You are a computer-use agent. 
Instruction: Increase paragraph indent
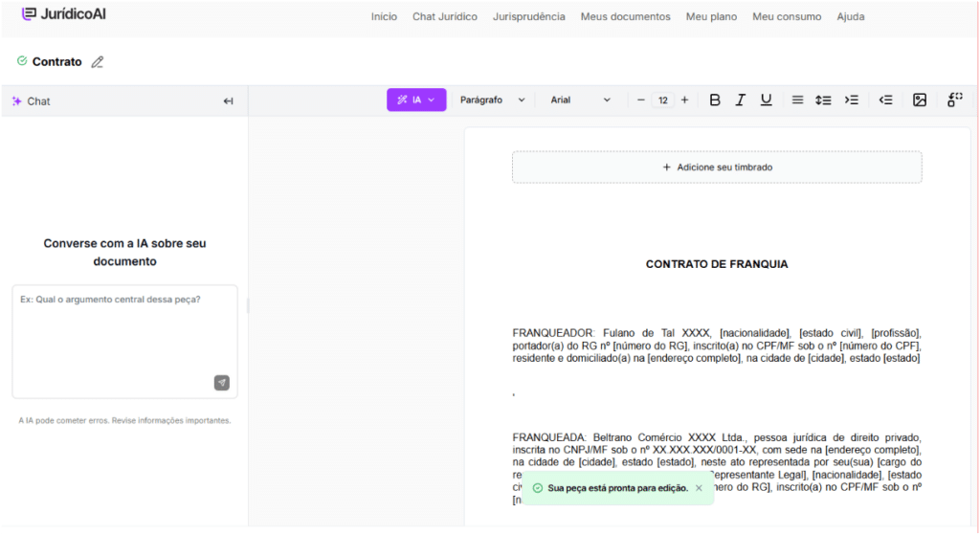(x=851, y=100)
